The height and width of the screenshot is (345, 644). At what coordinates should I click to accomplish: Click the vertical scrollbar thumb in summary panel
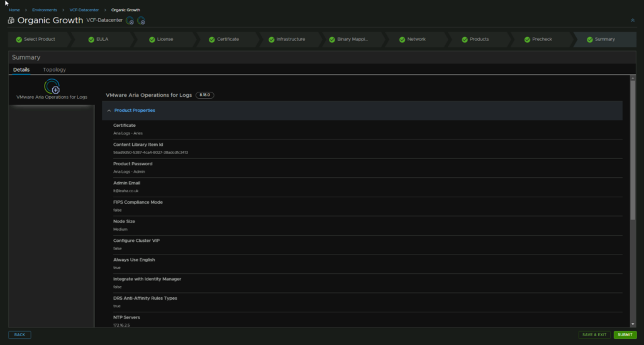tap(633, 150)
